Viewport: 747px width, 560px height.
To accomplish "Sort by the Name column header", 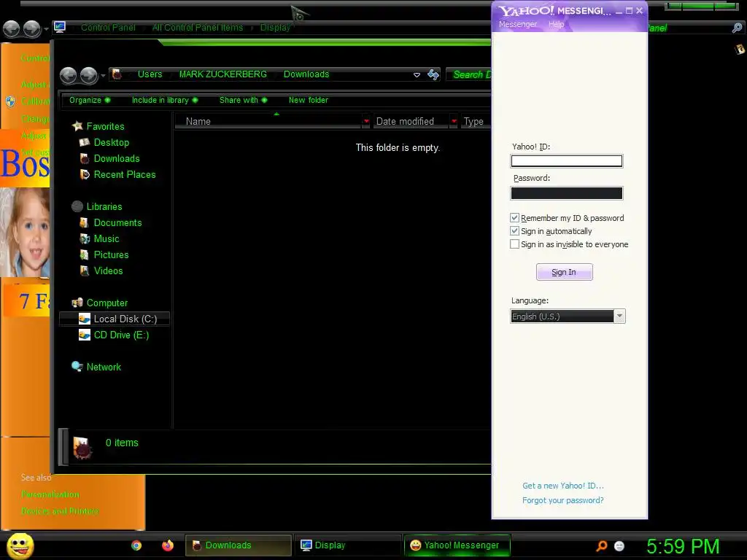I will click(x=268, y=122).
